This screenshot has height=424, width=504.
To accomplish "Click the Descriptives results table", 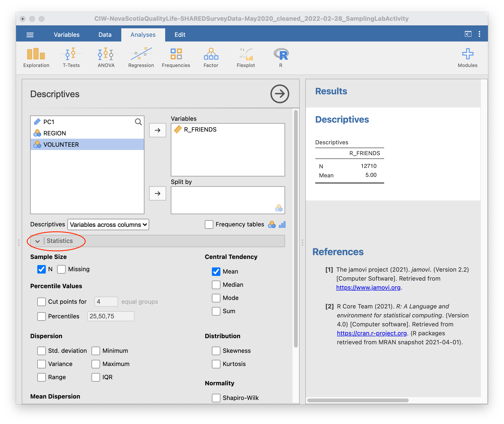I will pos(349,161).
